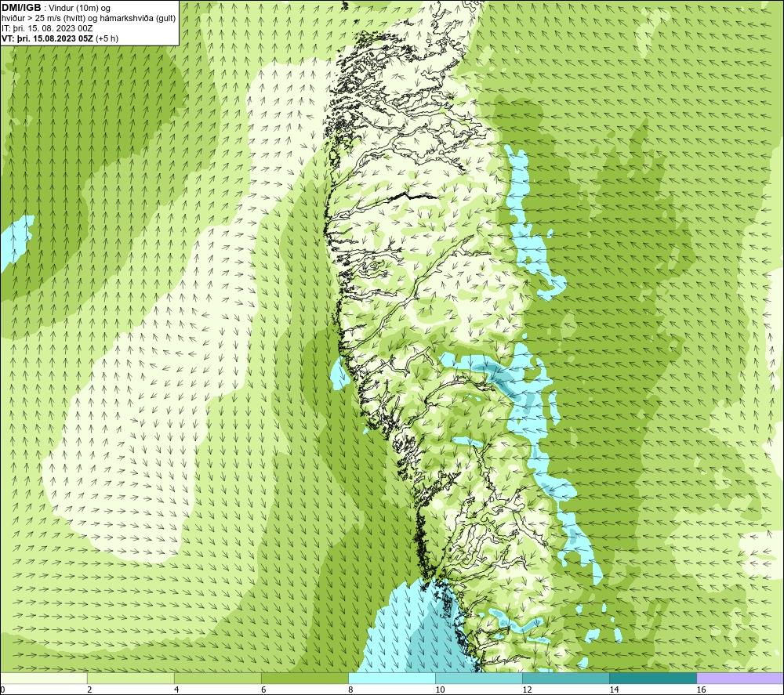
Task: Click the legend value label '0'
Action: tap(2, 690)
